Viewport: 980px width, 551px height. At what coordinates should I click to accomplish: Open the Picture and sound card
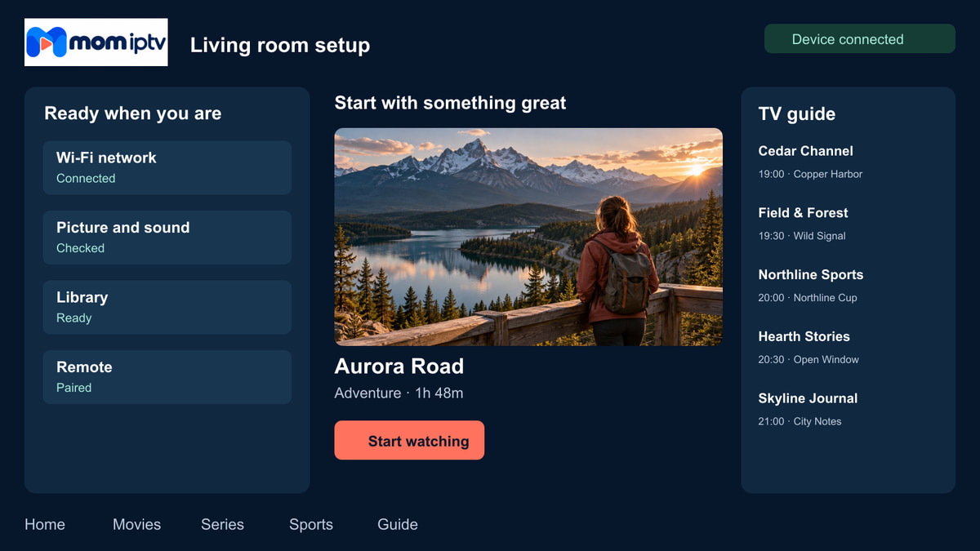click(x=167, y=238)
